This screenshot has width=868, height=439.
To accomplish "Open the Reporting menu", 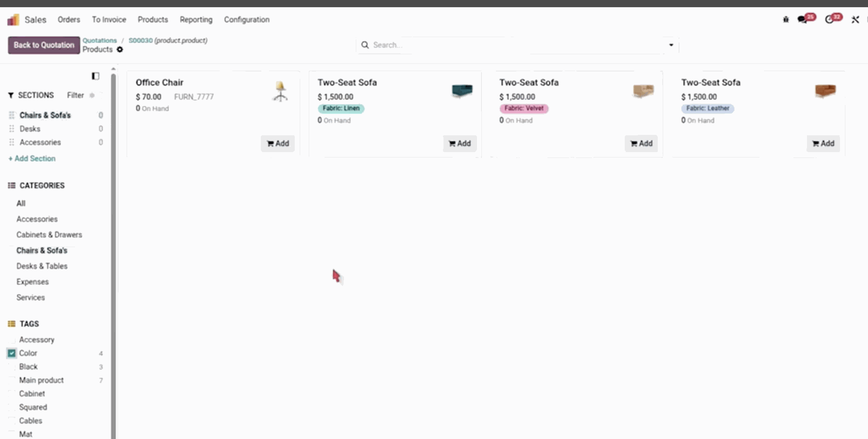I will 196,19.
